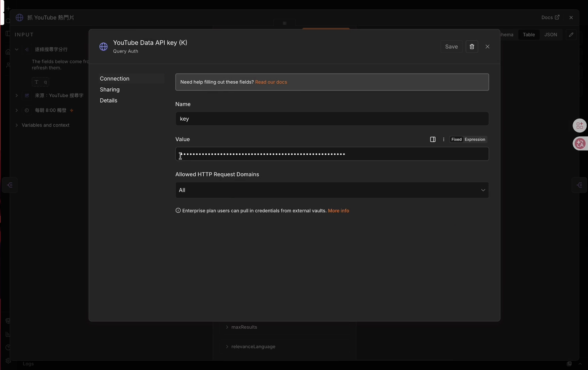Expand the maxResults parameter
Viewport: 588px width, 370px height.
227,327
